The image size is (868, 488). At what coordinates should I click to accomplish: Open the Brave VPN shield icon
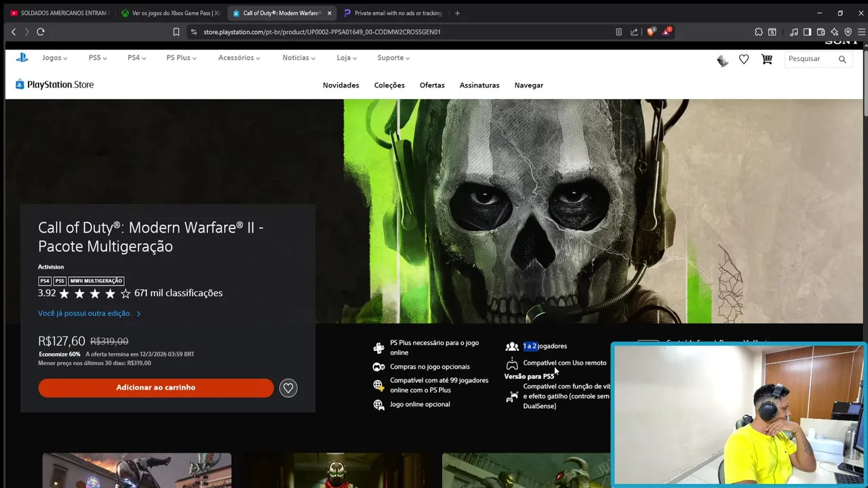(848, 32)
